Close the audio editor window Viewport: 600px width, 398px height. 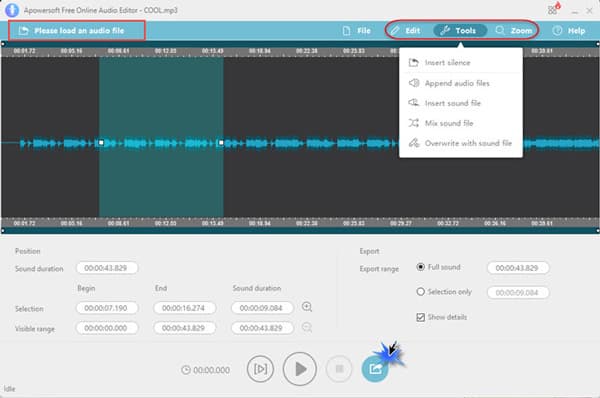pos(590,11)
